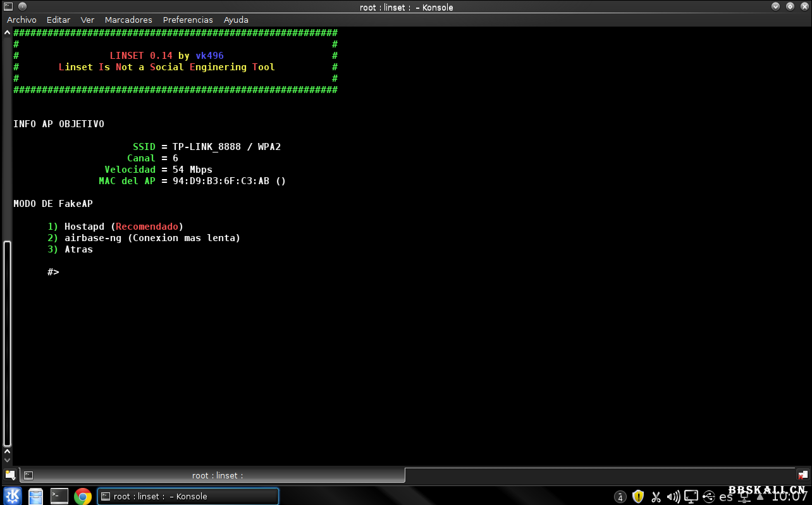812x505 pixels.
Task: Close the current Konsole tab with the corner icon
Action: pyautogui.click(x=803, y=475)
